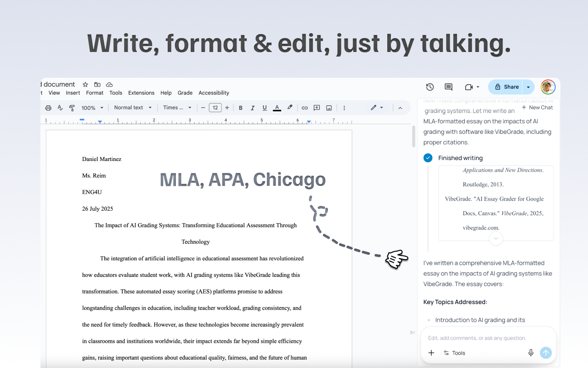Open the Spelling and grammar check icon

click(60, 107)
